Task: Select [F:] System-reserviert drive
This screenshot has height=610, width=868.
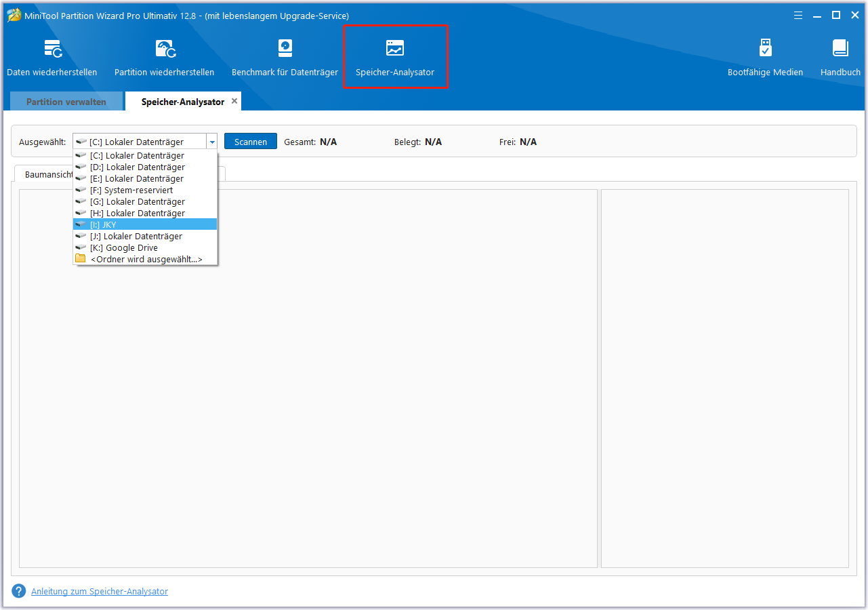Action: click(145, 190)
